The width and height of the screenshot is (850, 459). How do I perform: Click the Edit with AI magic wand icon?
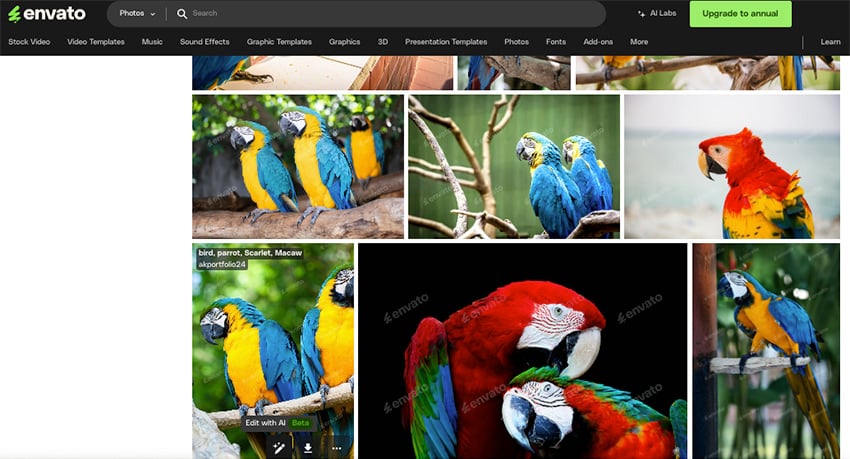click(279, 448)
